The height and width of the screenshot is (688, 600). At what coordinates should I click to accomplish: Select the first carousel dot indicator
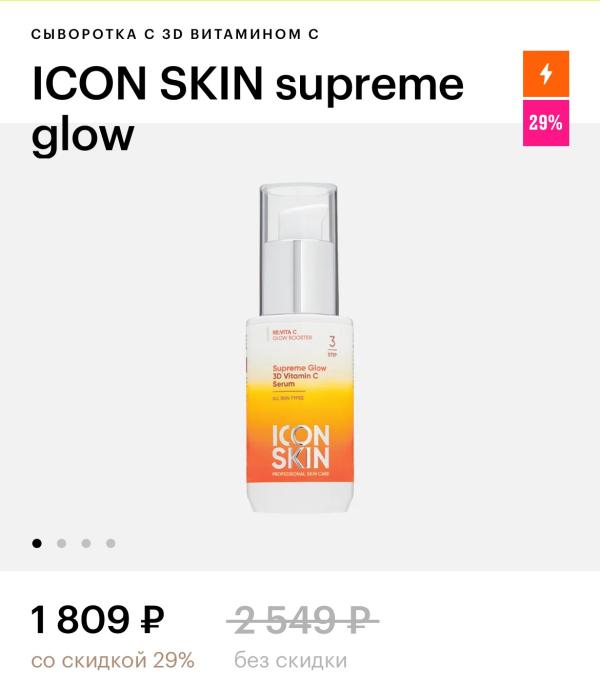[x=37, y=543]
